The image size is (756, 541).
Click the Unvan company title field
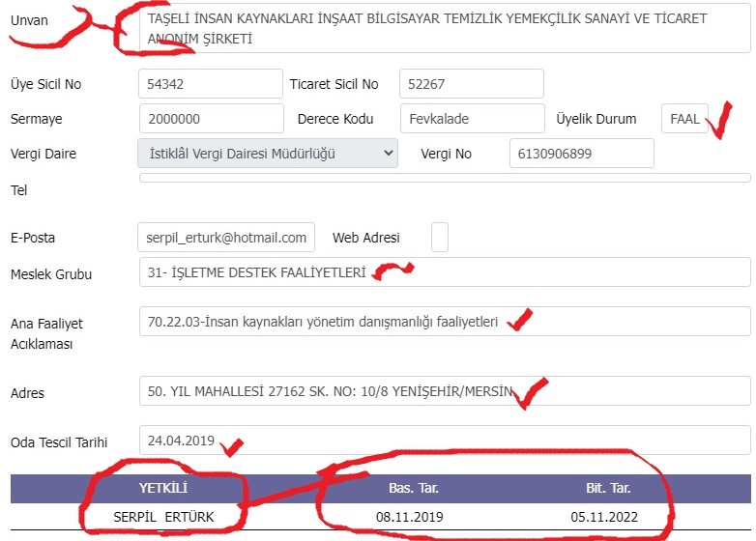point(445,28)
